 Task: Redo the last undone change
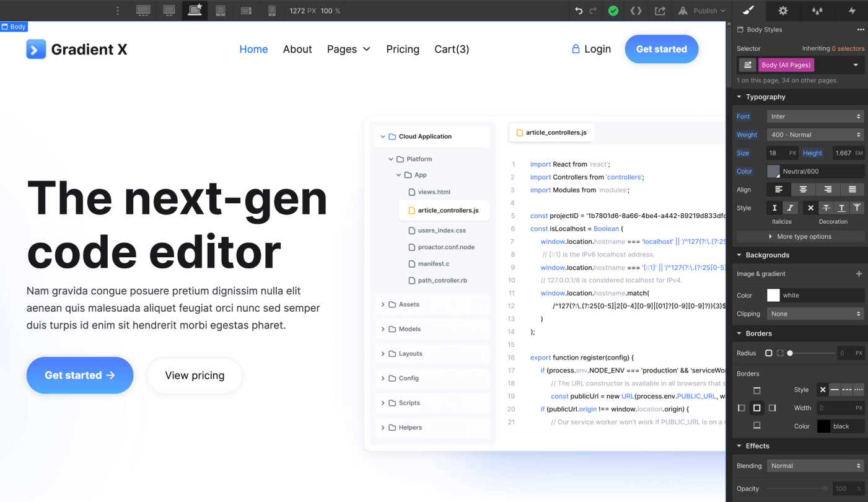(x=594, y=11)
